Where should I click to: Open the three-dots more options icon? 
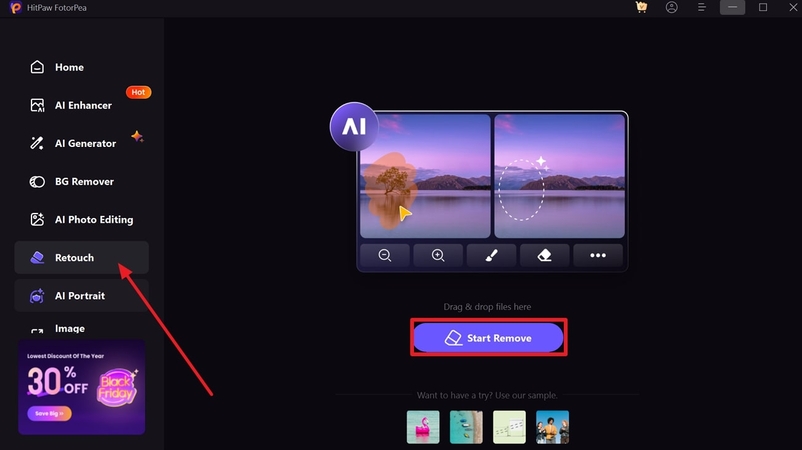pos(598,255)
